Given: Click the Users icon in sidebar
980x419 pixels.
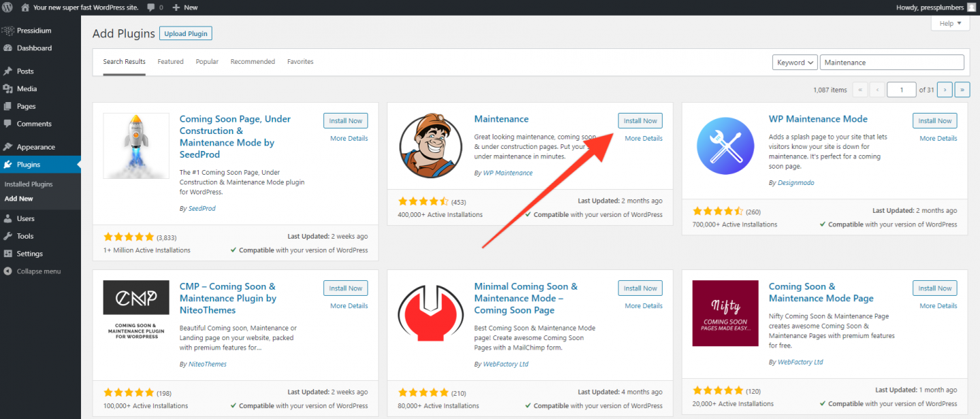Looking at the screenshot, I should coord(8,219).
